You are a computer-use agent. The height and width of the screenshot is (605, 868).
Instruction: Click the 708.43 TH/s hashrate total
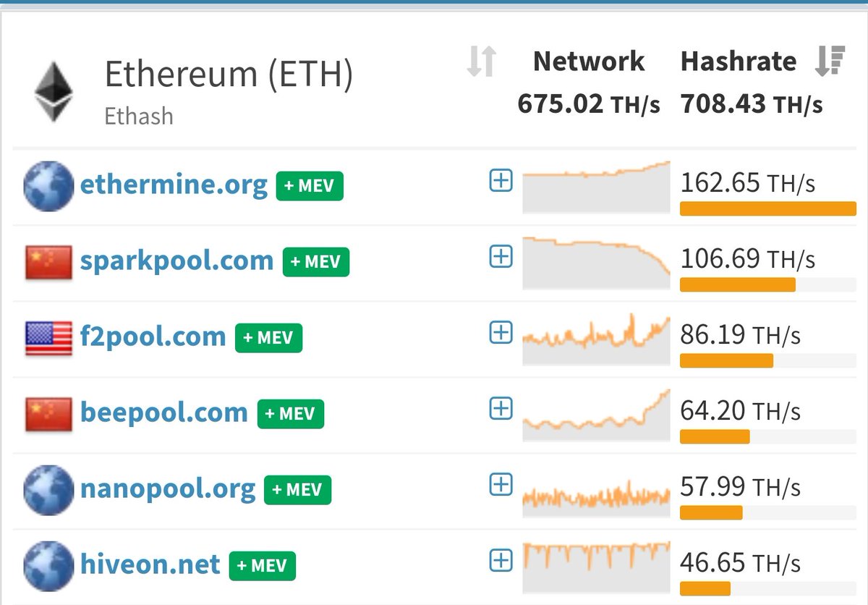tap(752, 104)
